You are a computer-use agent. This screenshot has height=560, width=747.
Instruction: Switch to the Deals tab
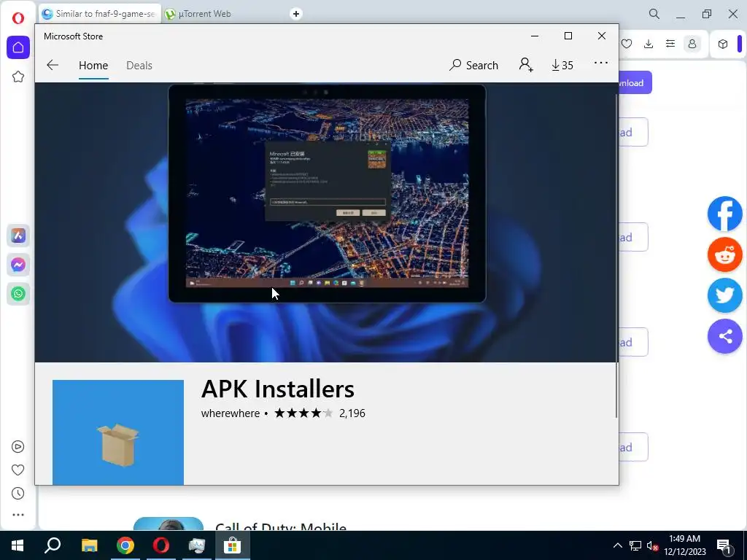[x=139, y=65]
